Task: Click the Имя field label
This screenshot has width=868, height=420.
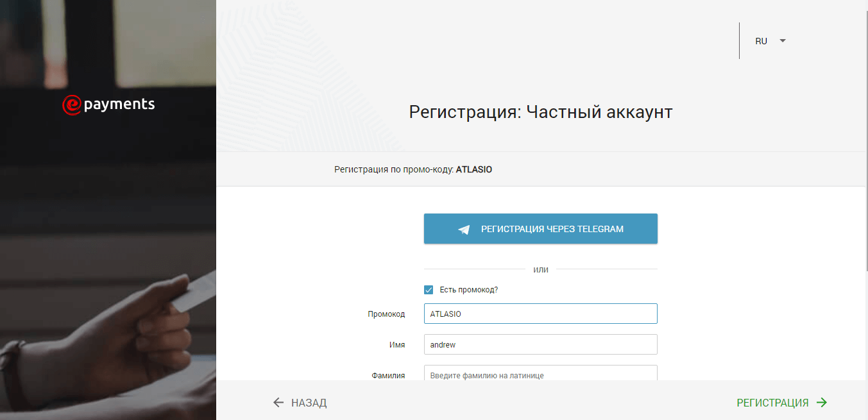Action: pos(397,345)
